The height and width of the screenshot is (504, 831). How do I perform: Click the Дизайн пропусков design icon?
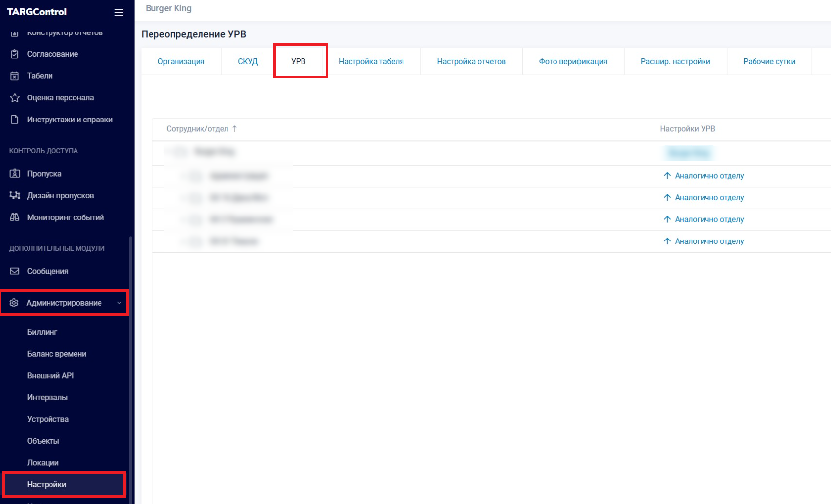coord(15,195)
